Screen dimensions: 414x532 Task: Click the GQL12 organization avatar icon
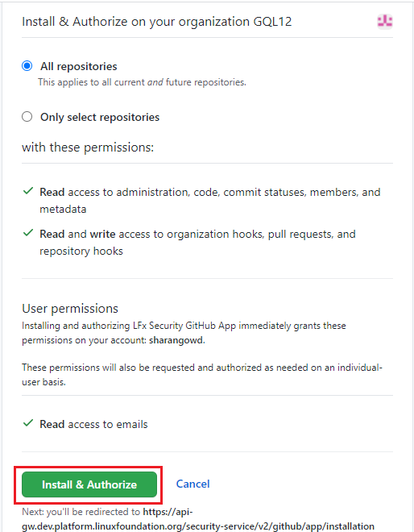385,22
